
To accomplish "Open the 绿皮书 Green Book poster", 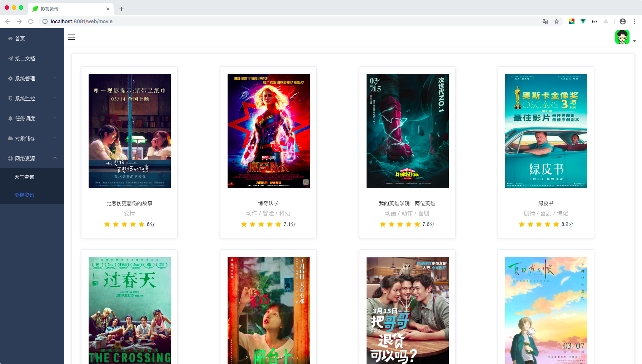I will coord(546,131).
